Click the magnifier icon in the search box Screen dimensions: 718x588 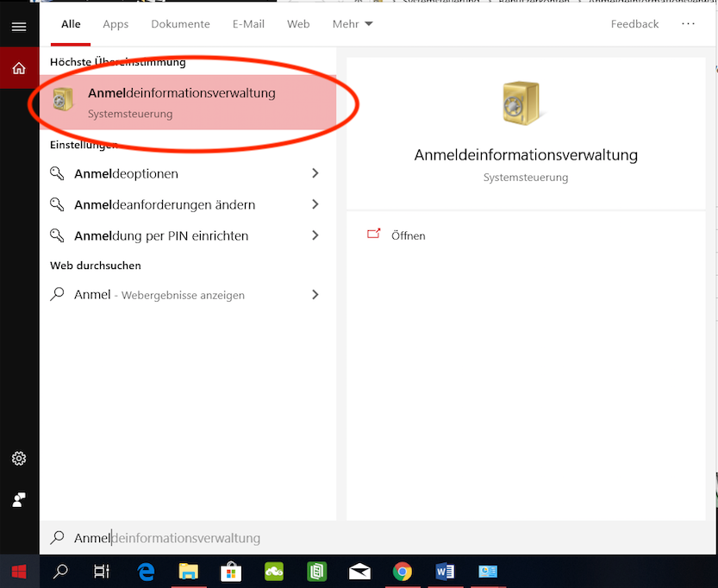coord(57,537)
